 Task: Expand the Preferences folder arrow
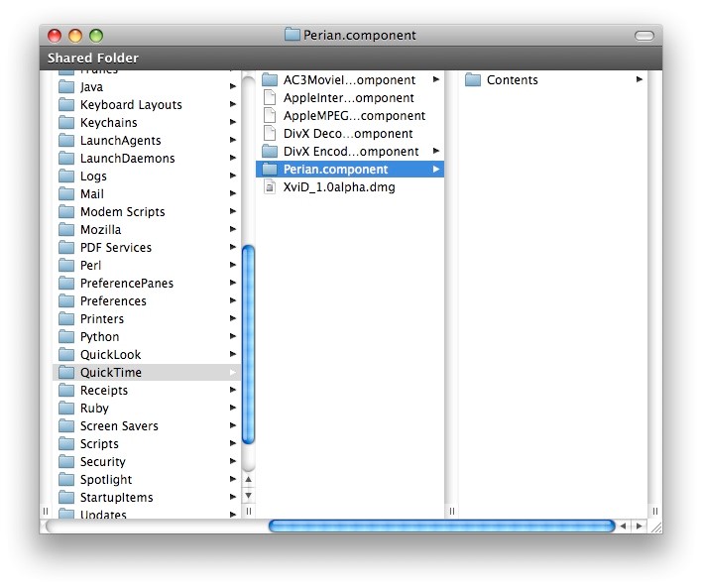[232, 300]
